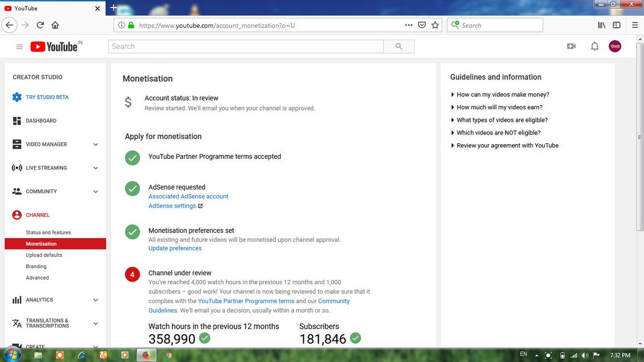The width and height of the screenshot is (644, 362).
Task: Open a new tab with the plus icon
Action: point(113,8)
